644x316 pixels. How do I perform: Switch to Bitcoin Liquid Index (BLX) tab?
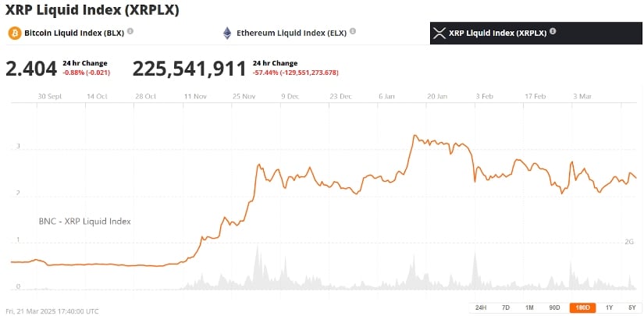tap(74, 34)
